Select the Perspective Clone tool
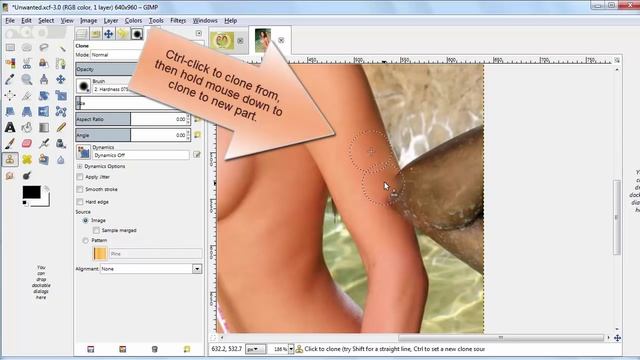 point(44,159)
